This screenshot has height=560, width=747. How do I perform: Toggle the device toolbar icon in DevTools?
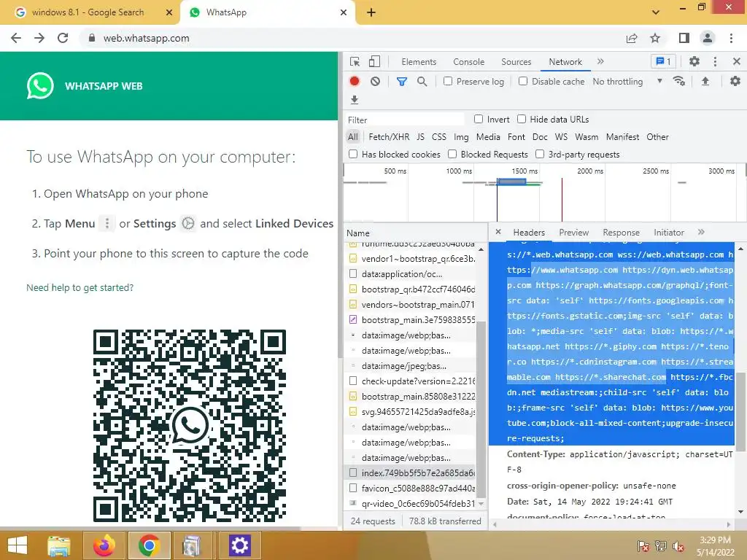pos(374,61)
